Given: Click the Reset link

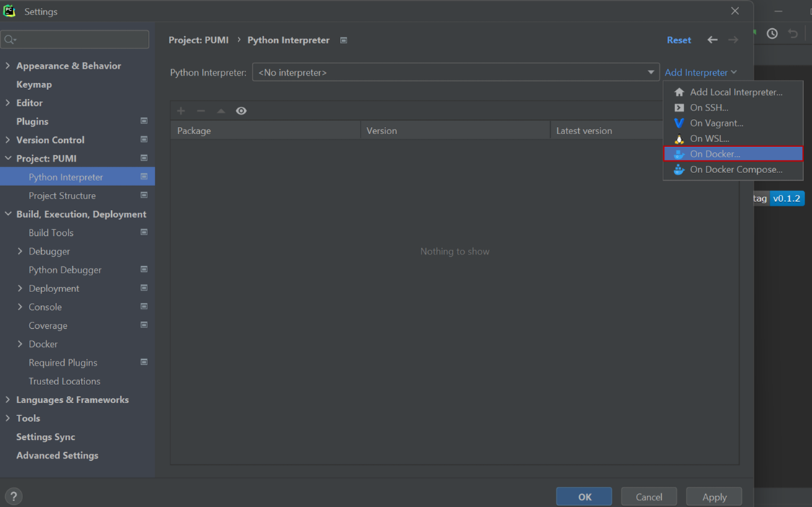Looking at the screenshot, I should click(x=679, y=40).
